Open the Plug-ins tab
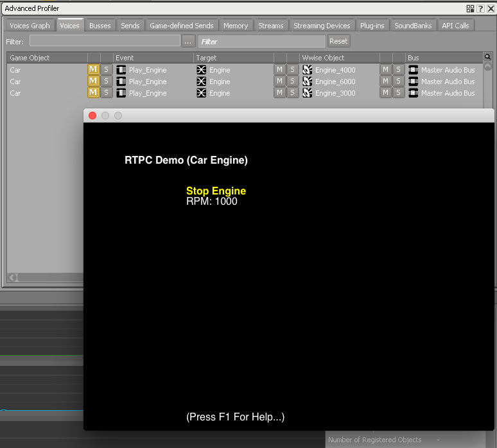 pos(372,26)
